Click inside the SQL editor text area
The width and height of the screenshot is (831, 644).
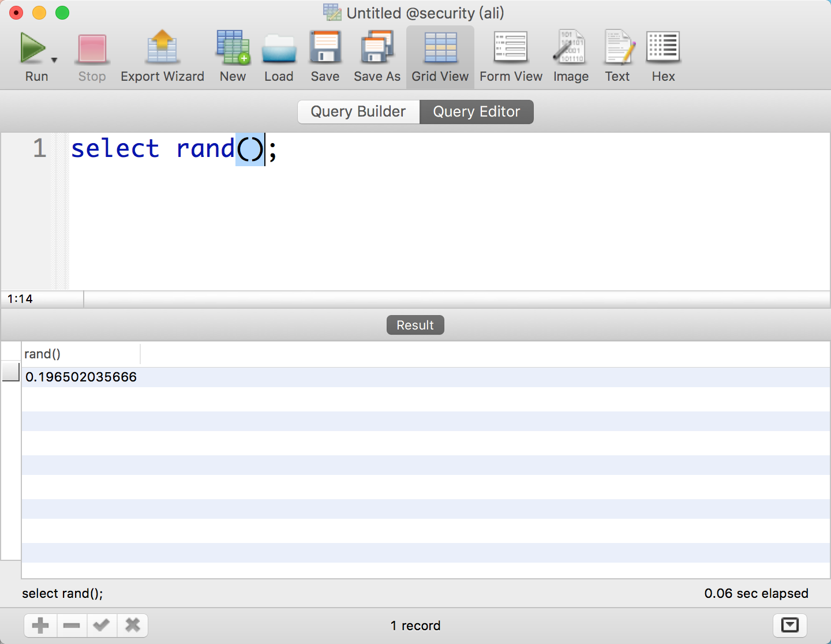(449, 211)
